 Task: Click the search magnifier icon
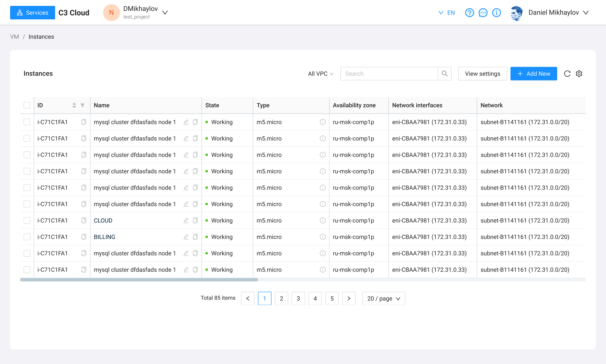point(444,74)
